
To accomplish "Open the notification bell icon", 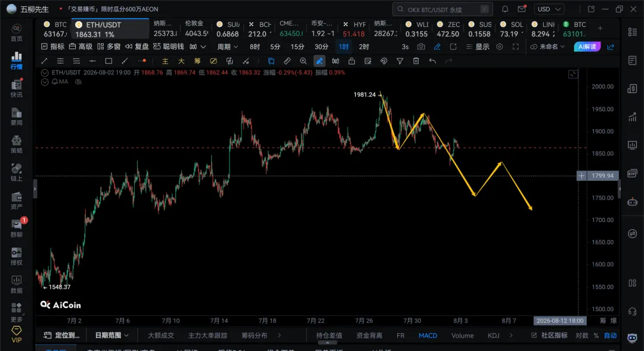I will [505, 9].
